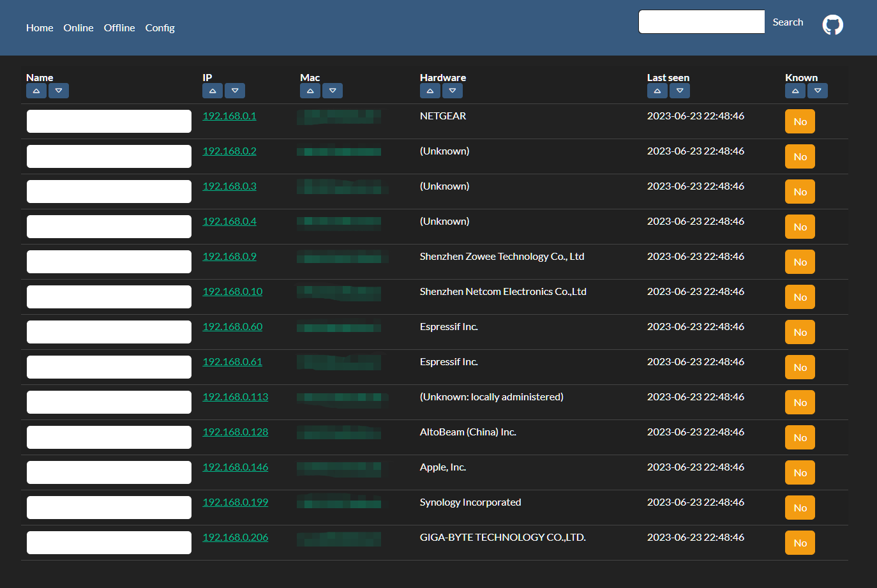Select 'GIGA-BYTE TECHNOLOGY CO.,LTD.' text

(503, 538)
